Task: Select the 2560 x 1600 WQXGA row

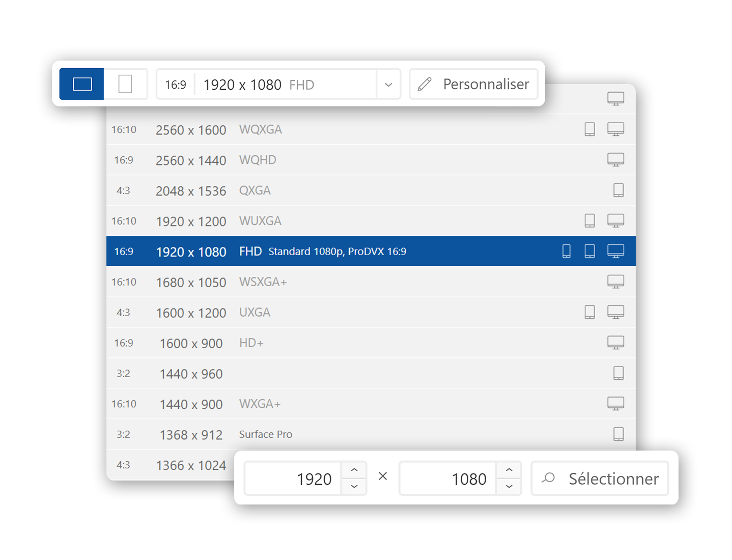Action: (371, 129)
